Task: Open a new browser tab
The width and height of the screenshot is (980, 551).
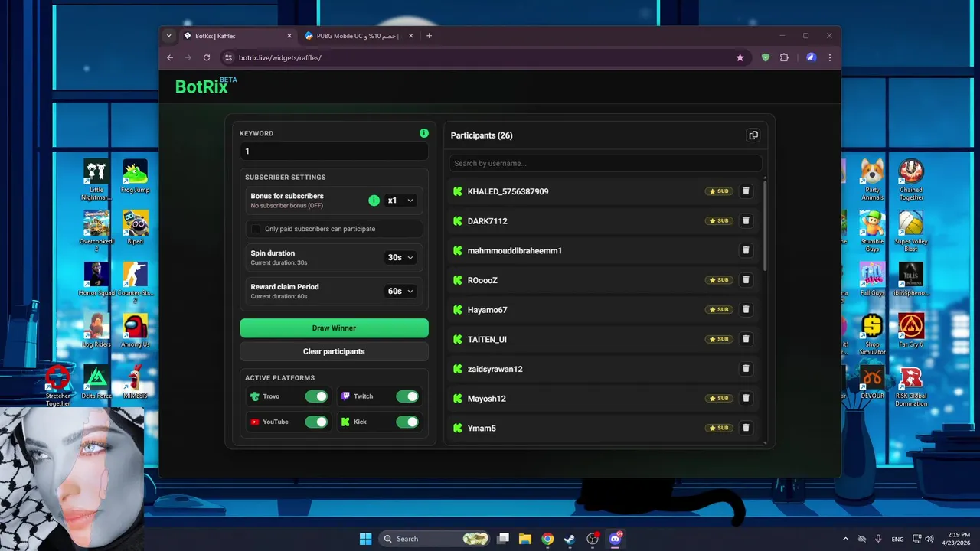Action: pyautogui.click(x=429, y=36)
